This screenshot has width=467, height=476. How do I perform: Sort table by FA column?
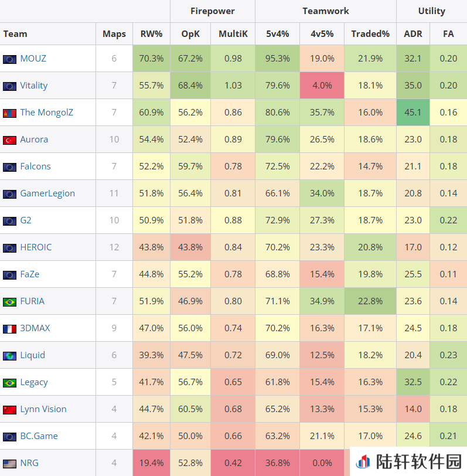(448, 33)
